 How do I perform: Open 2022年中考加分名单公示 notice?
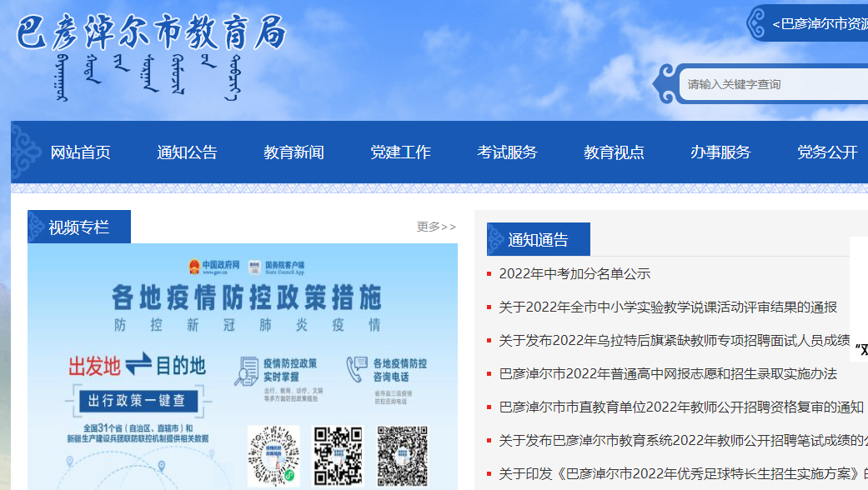click(x=574, y=274)
